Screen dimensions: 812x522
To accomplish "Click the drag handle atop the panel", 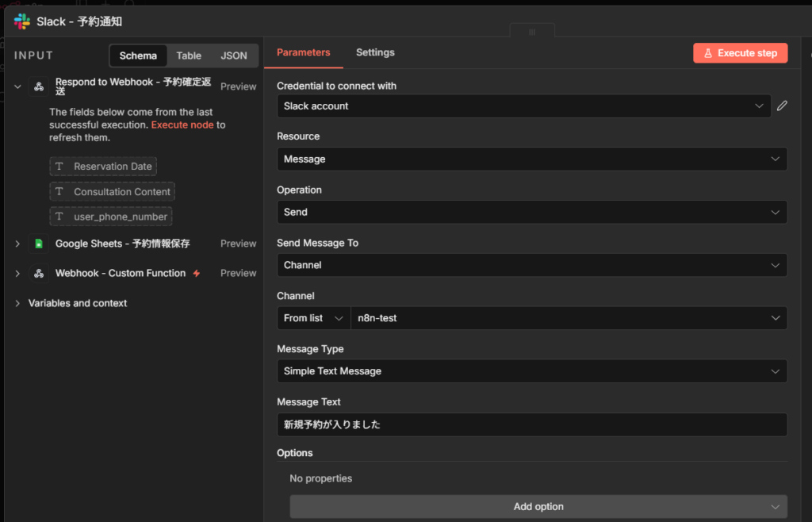I will 531,32.
